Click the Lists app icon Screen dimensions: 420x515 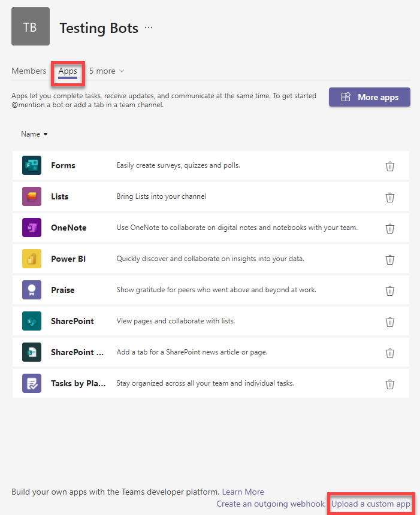(32, 196)
